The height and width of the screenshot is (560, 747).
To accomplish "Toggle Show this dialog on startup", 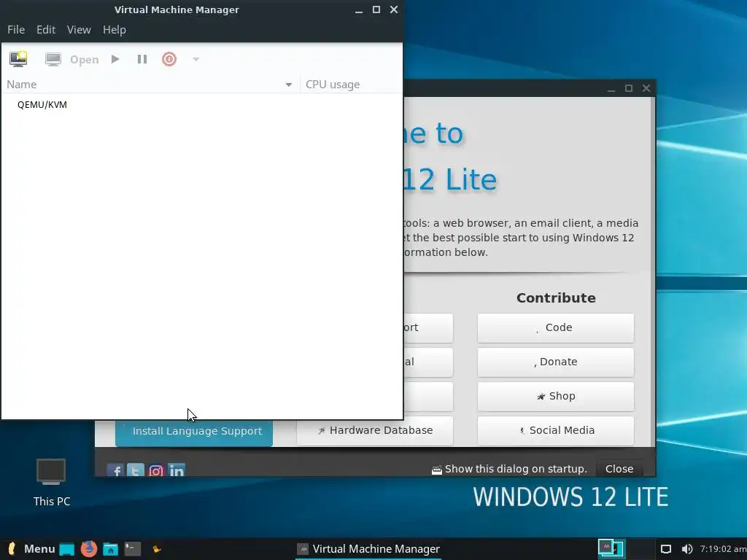I will 508,469.
